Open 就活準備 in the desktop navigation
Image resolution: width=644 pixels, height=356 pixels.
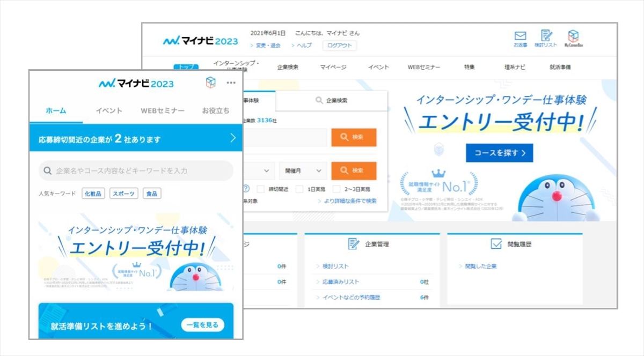click(560, 68)
